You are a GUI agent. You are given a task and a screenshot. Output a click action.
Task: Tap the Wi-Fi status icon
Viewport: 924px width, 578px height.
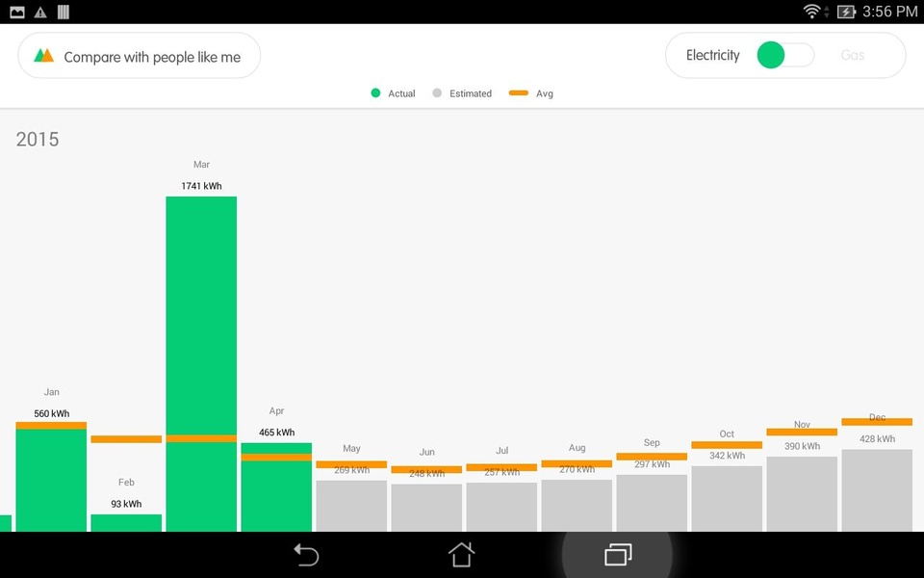point(811,12)
